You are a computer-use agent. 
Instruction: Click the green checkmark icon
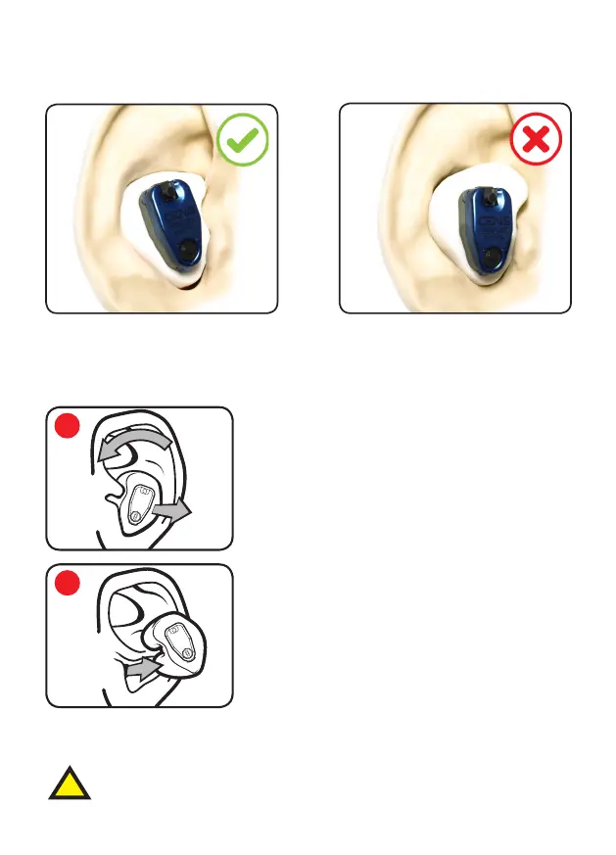tap(243, 140)
